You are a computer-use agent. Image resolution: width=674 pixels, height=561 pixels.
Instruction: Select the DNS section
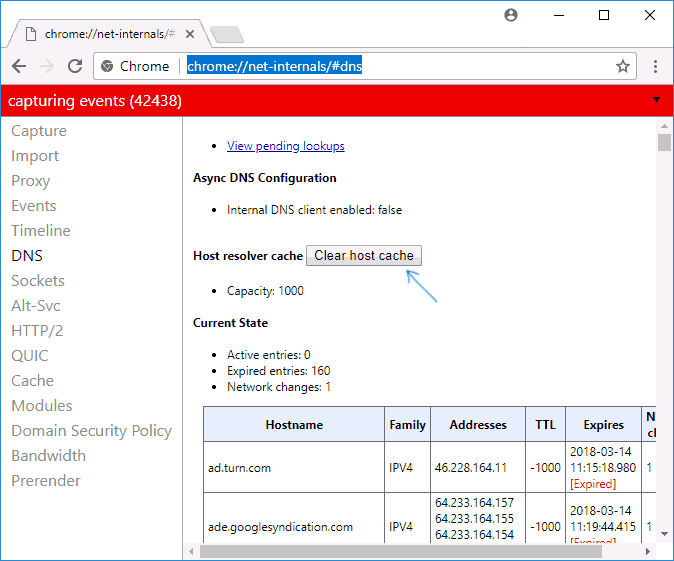(27, 255)
